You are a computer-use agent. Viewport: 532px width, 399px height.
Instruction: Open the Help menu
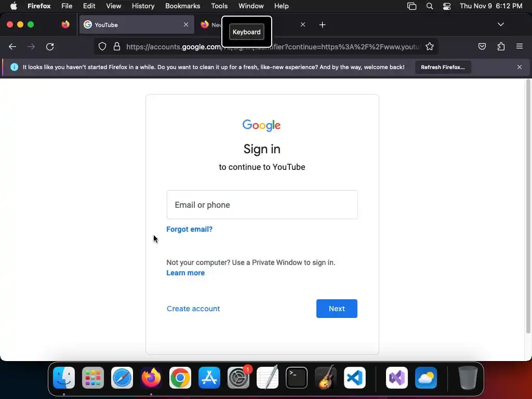281,6
